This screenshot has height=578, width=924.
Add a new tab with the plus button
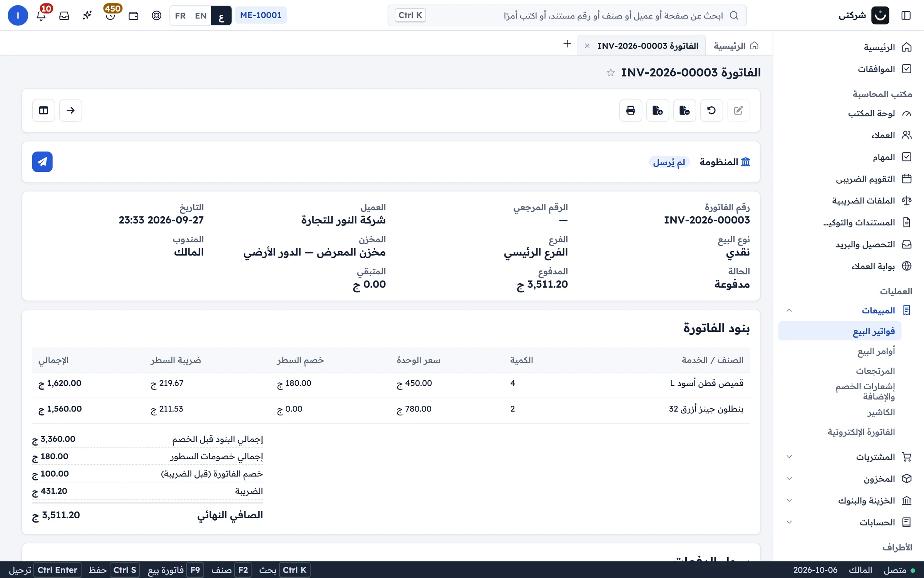pyautogui.click(x=567, y=44)
